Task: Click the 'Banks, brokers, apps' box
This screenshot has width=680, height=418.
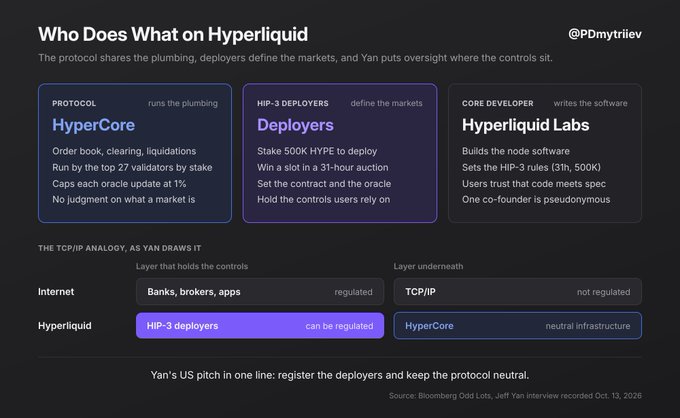Action: tap(260, 292)
